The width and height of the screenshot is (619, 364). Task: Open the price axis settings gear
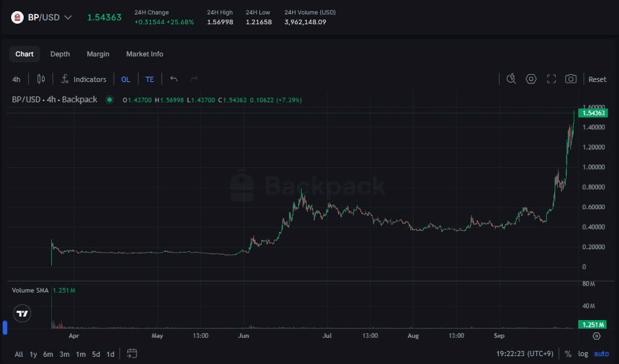(x=597, y=336)
